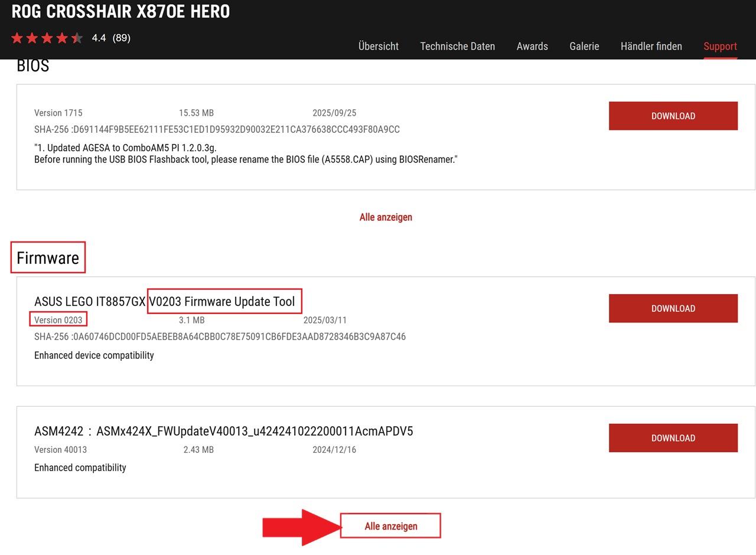Download ASUS LEGO IT8857GX firmware tool
Viewport: 756px width, 555px height.
[673, 308]
